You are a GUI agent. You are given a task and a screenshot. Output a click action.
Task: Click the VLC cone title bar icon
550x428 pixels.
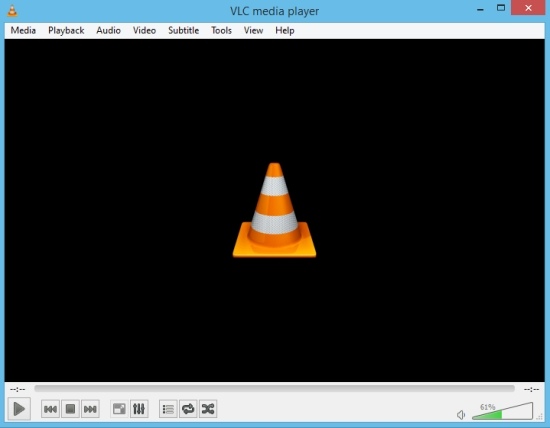tap(12, 11)
